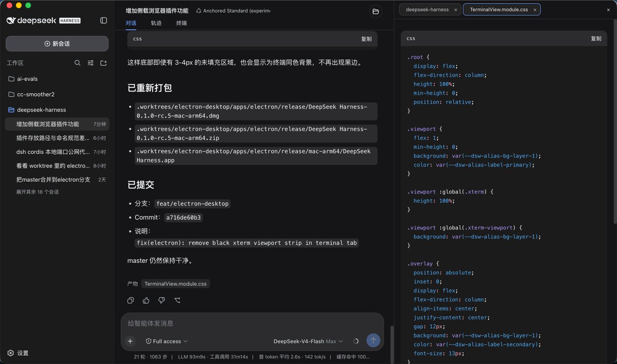Click the Anchored Standard experiment label
Image resolution: width=617 pixels, height=364 pixels.
(x=233, y=10)
